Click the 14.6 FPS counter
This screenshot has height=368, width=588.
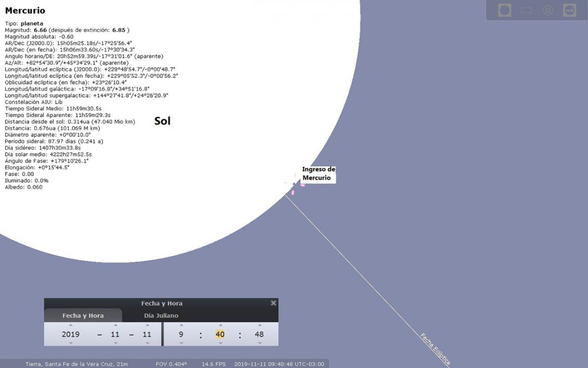tap(213, 364)
